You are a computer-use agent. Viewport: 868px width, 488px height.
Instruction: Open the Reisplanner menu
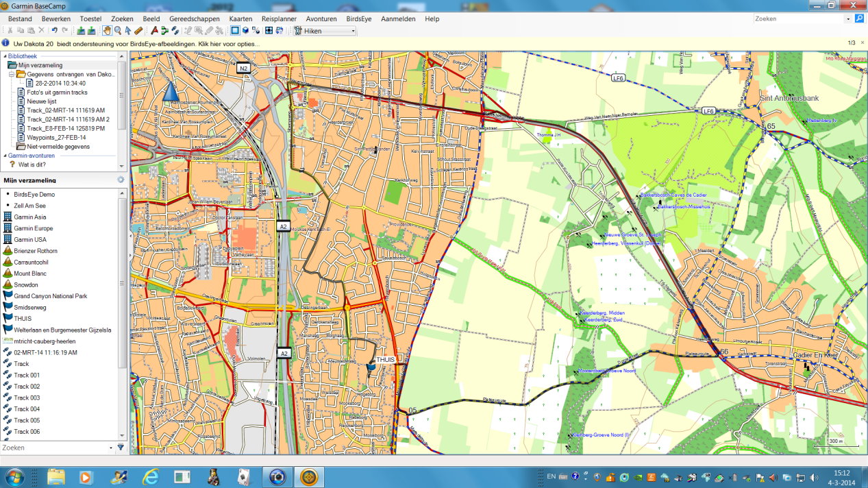coord(279,19)
